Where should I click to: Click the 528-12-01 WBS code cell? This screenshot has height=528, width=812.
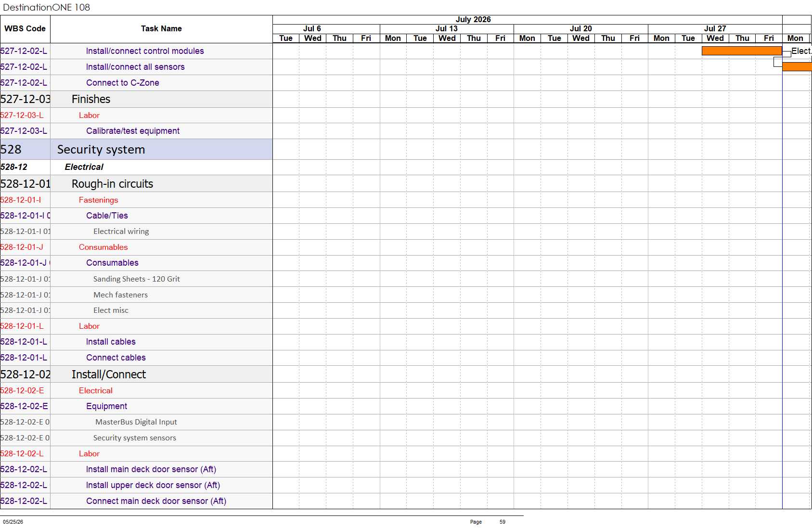[25, 184]
